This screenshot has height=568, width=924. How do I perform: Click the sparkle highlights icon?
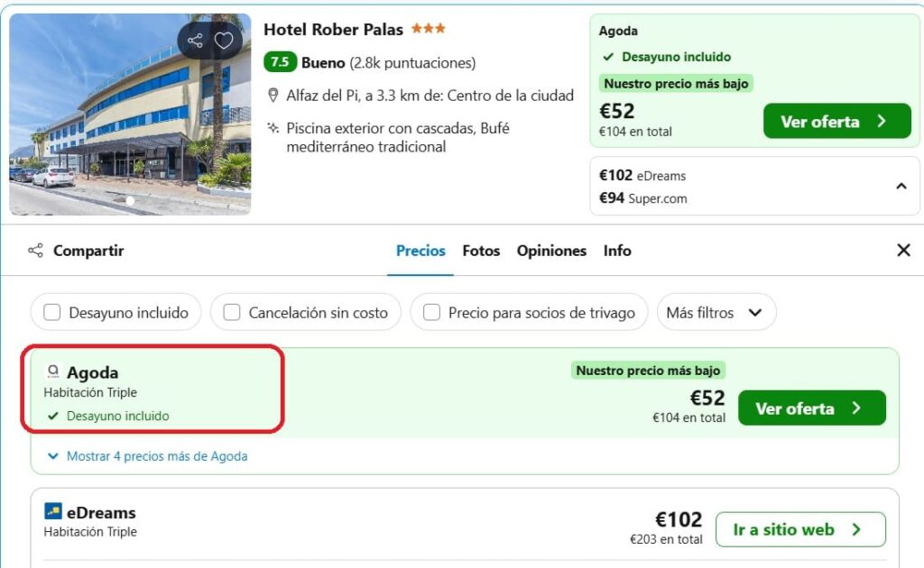pyautogui.click(x=273, y=128)
